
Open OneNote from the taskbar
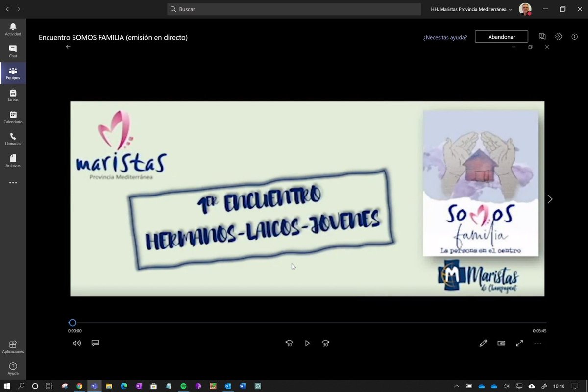pyautogui.click(x=139, y=386)
